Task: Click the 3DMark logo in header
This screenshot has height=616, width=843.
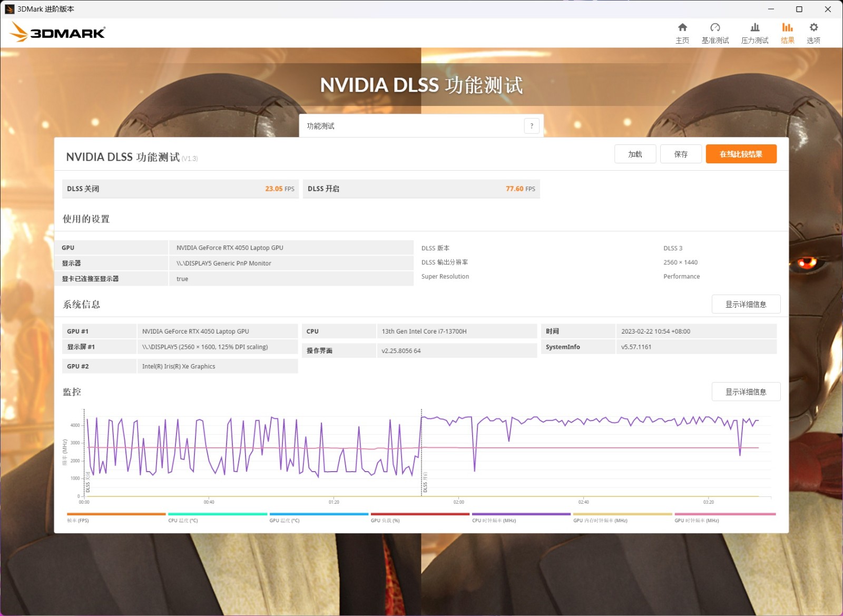Action: pos(57,32)
